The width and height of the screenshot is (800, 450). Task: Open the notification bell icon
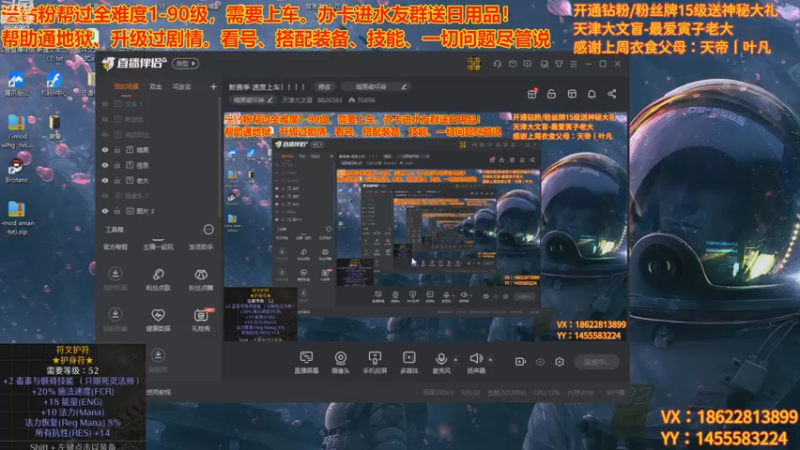[x=591, y=94]
